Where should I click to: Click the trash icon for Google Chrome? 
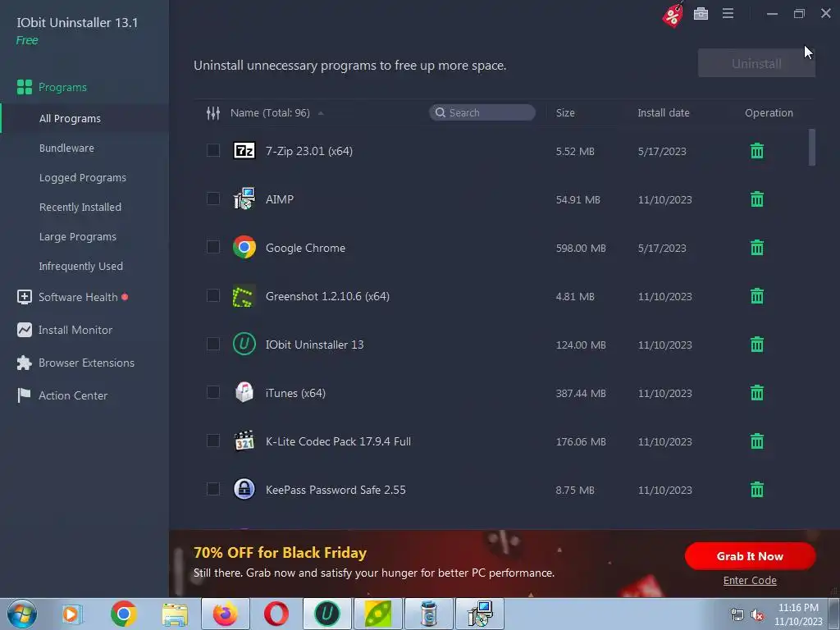point(756,248)
